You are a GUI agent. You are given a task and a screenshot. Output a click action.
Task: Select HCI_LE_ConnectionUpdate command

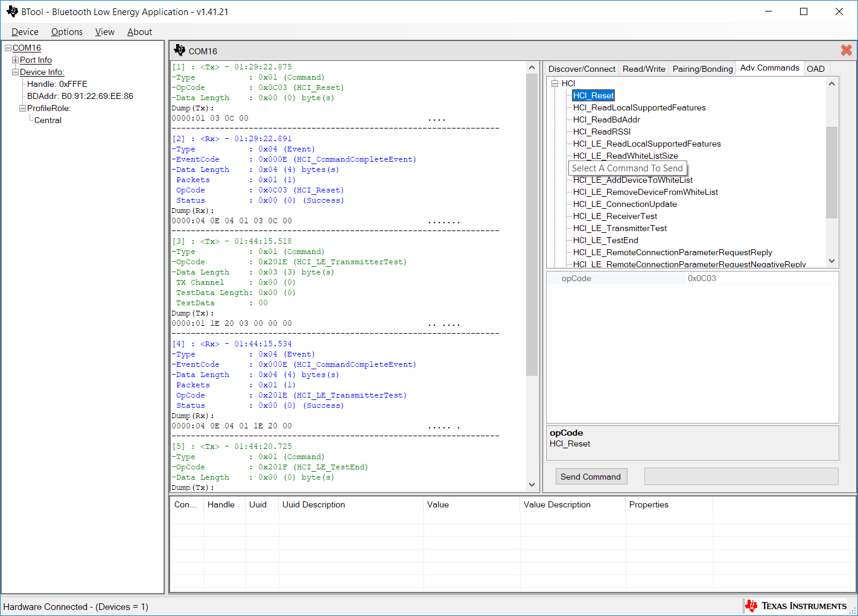pos(624,204)
